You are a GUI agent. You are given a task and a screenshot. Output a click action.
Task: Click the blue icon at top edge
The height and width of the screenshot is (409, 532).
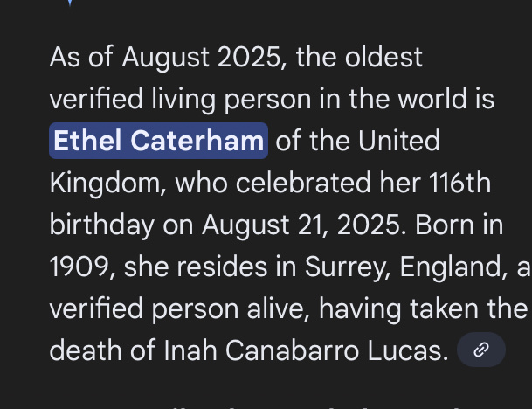(x=69, y=3)
